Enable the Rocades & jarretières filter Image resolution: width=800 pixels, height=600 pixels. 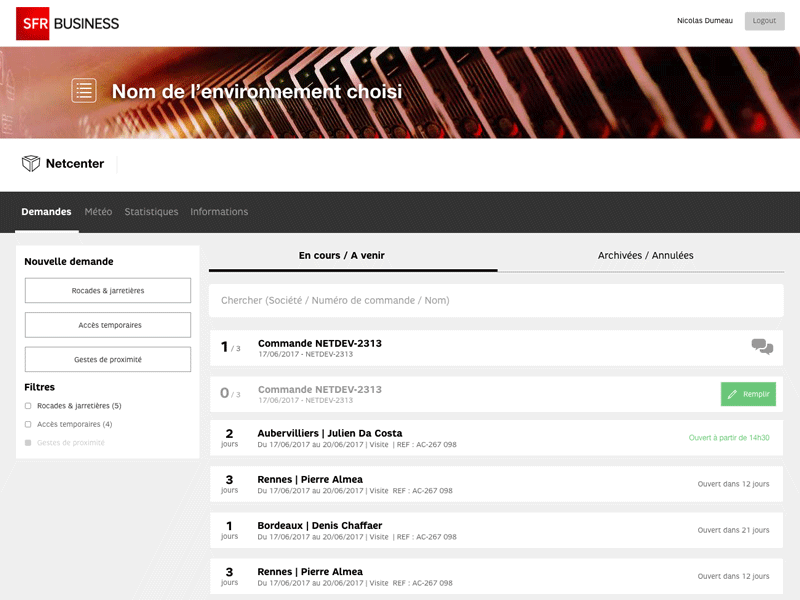coord(30,405)
